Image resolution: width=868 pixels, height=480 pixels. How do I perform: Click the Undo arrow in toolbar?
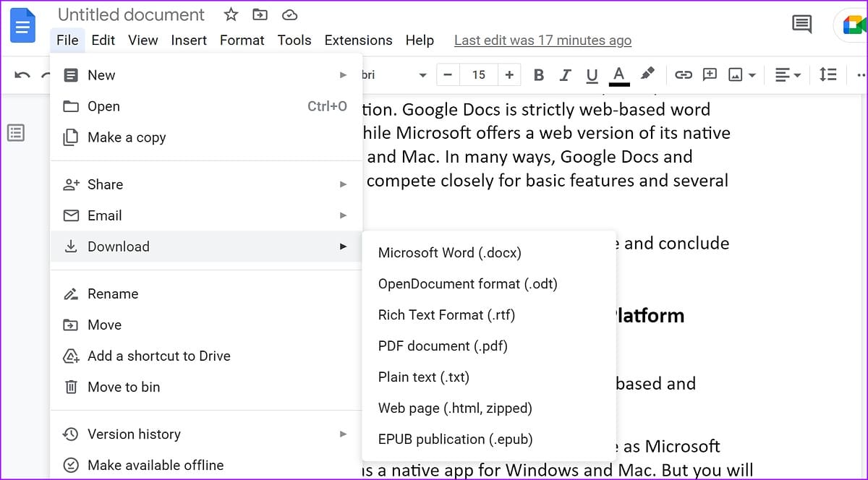pyautogui.click(x=22, y=74)
